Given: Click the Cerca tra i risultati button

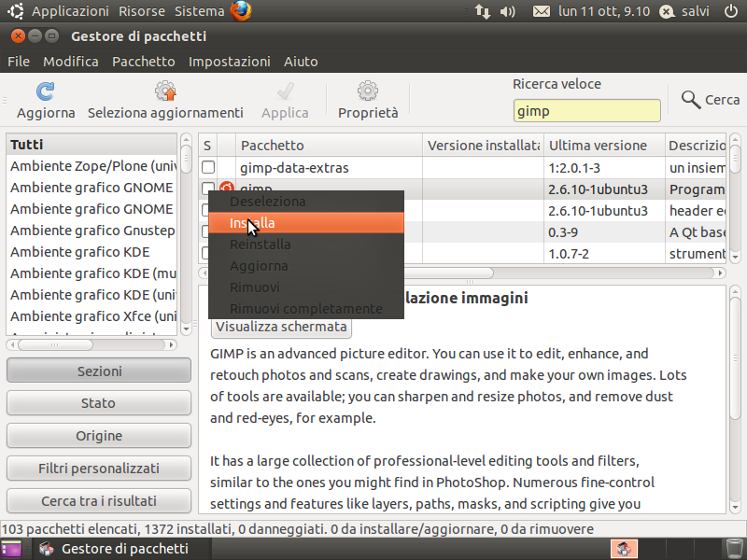Looking at the screenshot, I should click(99, 501).
